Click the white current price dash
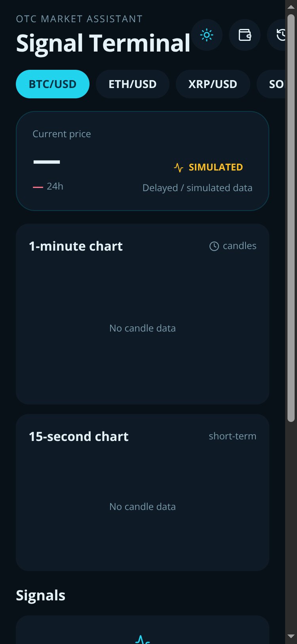The width and height of the screenshot is (297, 644). coord(47,162)
